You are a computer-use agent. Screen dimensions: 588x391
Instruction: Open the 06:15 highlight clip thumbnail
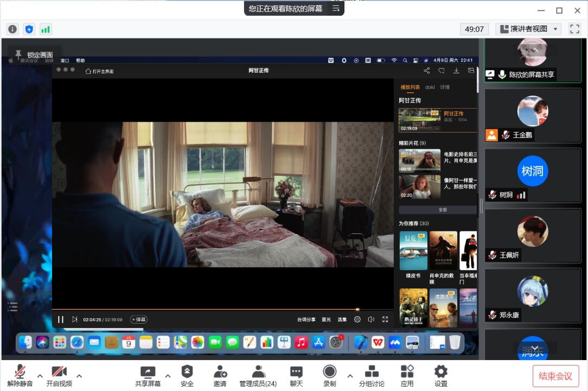tap(420, 160)
